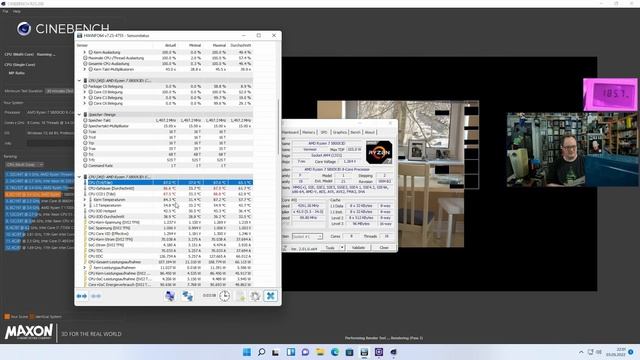Click the Validate button in CPU-Z
The image size is (640, 360).
[x=358, y=248]
